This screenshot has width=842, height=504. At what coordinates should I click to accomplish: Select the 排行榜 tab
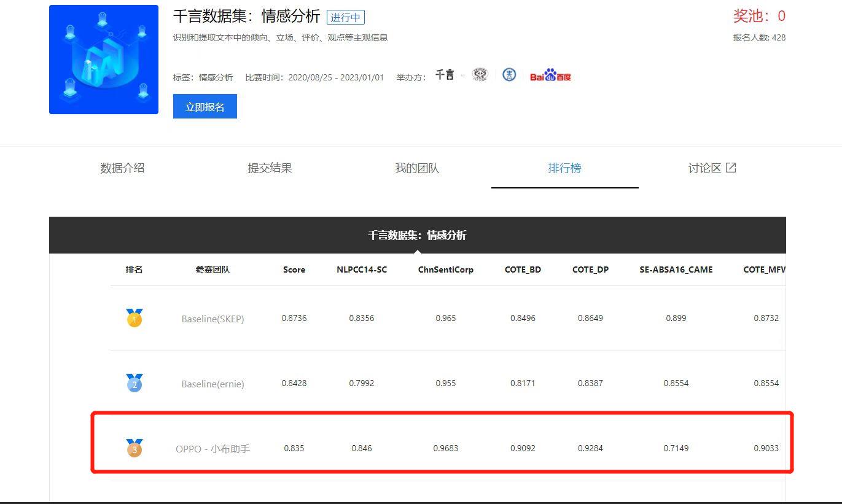(x=564, y=168)
